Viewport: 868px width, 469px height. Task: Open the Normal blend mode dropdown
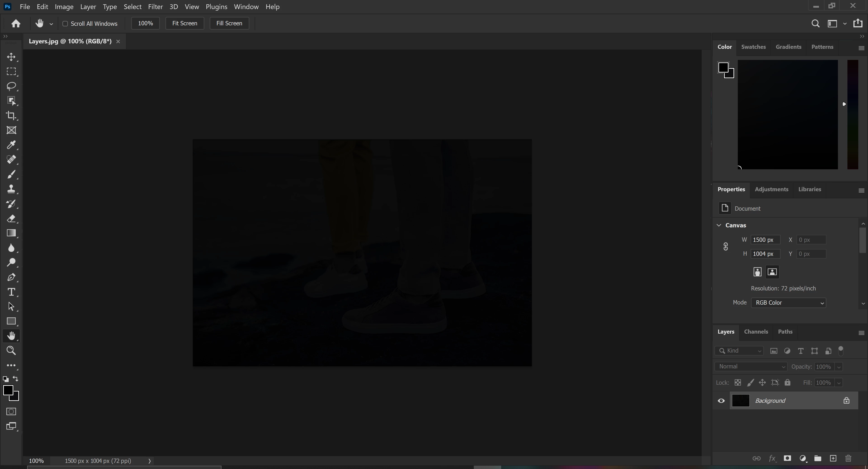tap(751, 367)
